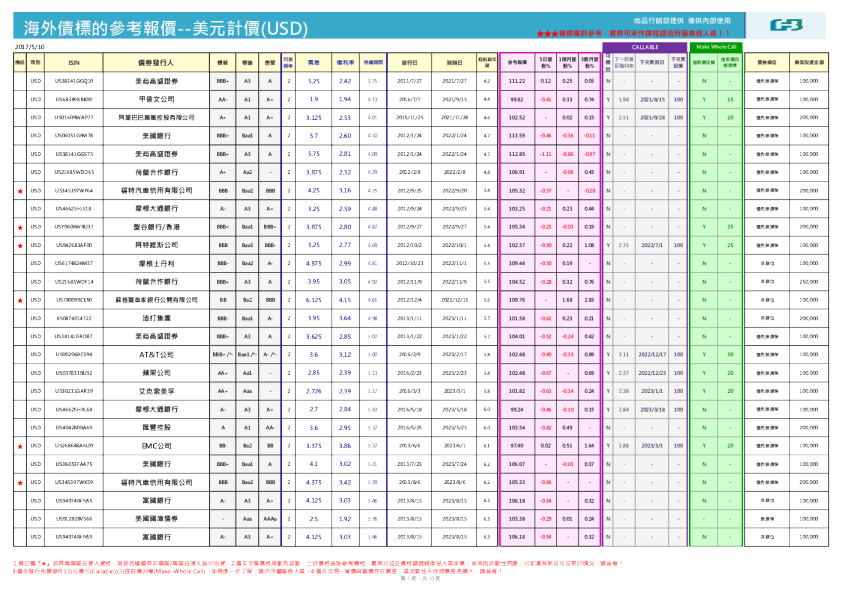The image size is (842, 595).
Task: Click the N flag in 美商高盛證券 callable column
Action: point(608,81)
